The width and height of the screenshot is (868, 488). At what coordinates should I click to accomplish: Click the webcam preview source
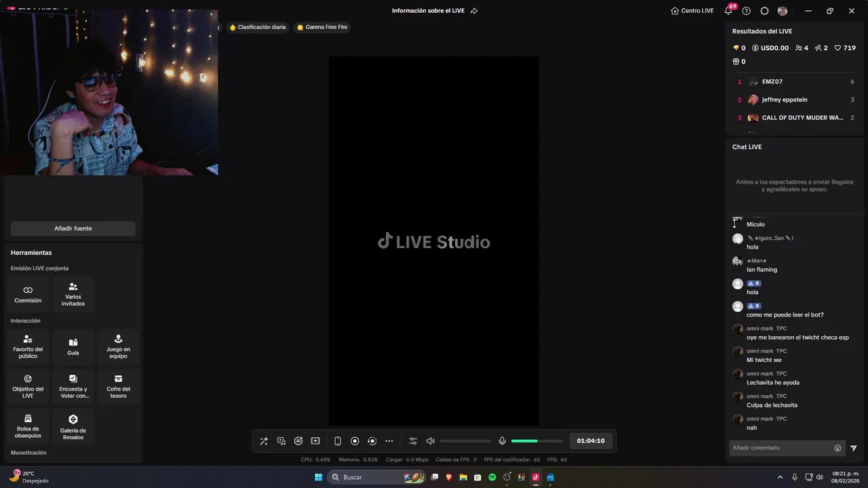click(x=108, y=92)
